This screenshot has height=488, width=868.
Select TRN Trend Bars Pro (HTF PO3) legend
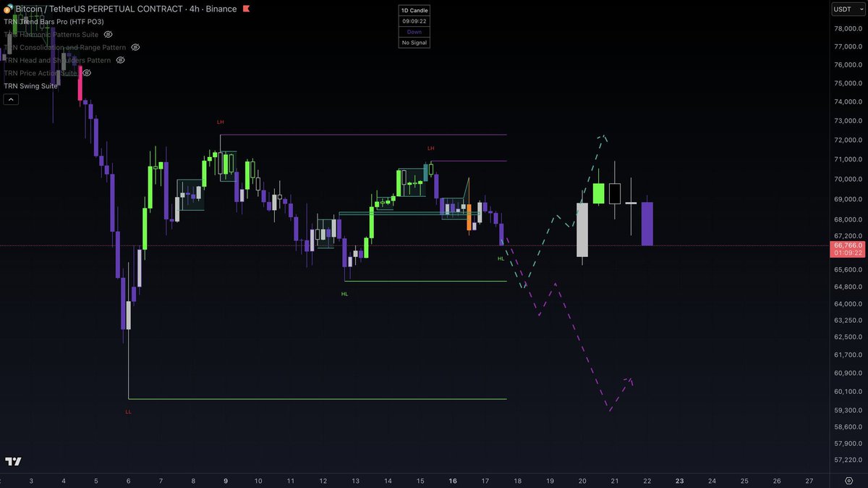[x=54, y=22]
